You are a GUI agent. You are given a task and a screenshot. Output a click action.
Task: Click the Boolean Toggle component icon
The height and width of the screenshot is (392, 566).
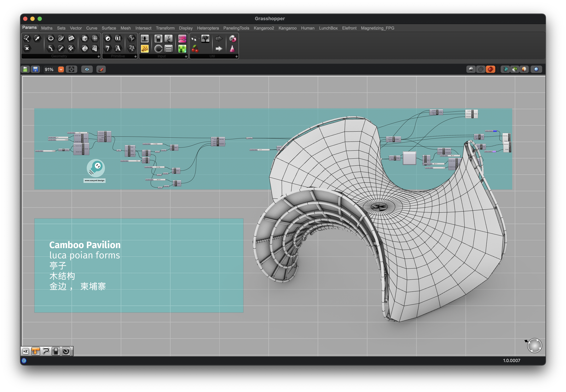(158, 39)
